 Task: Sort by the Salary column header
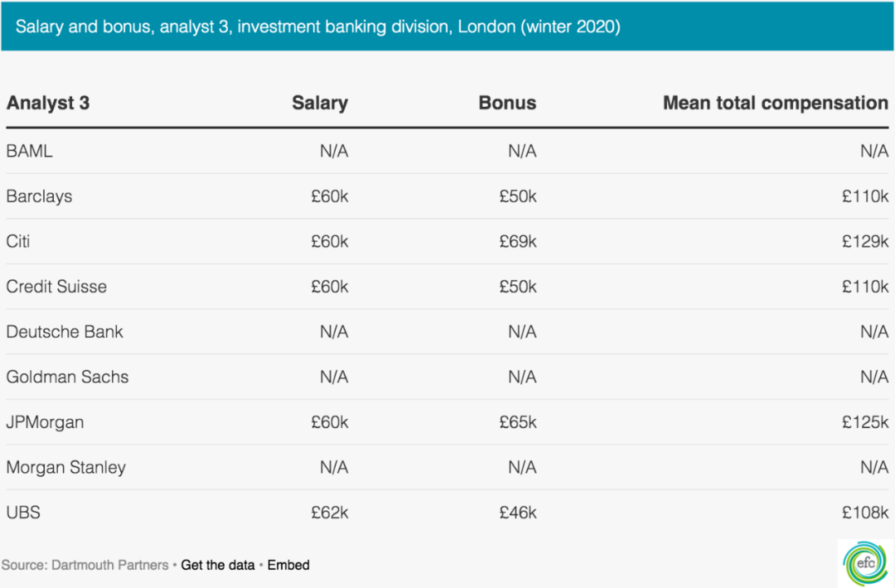pyautogui.click(x=320, y=104)
